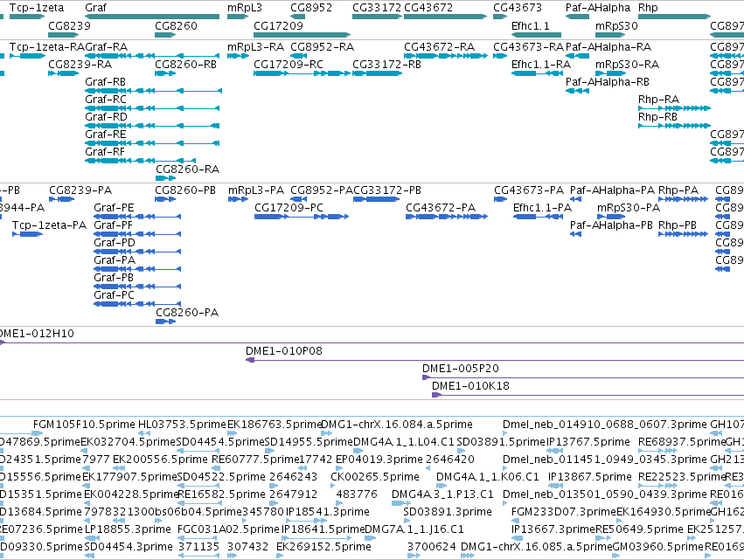The width and height of the screenshot is (744, 560).
Task: Select the Graf-RB transcript
Action: (x=153, y=91)
